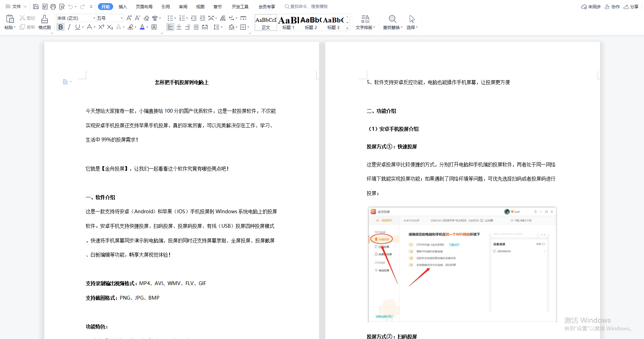Click the document section icon beside the title
This screenshot has width=644, height=339.
pos(65,82)
